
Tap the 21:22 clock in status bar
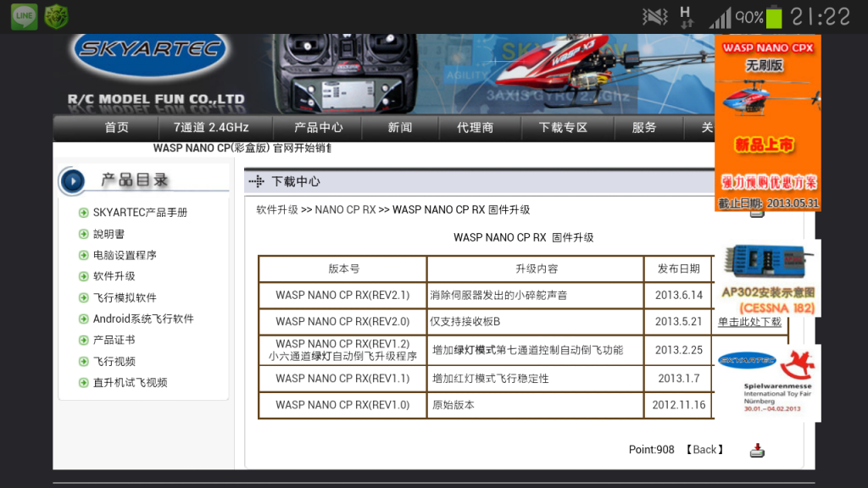click(x=821, y=17)
